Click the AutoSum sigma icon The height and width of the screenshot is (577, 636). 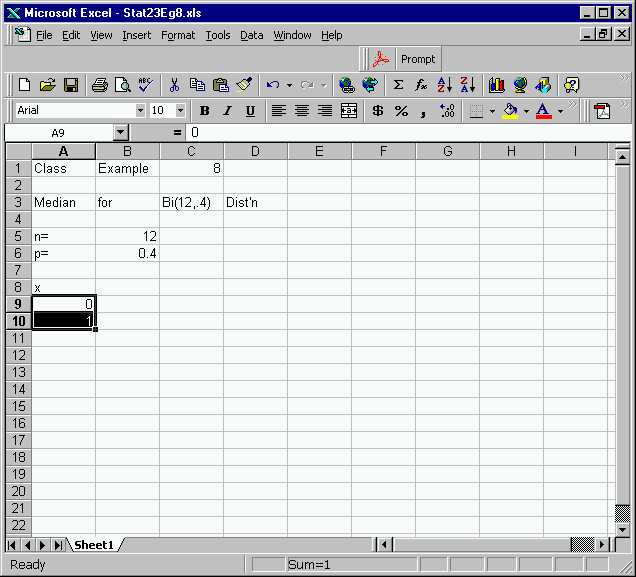coord(398,85)
